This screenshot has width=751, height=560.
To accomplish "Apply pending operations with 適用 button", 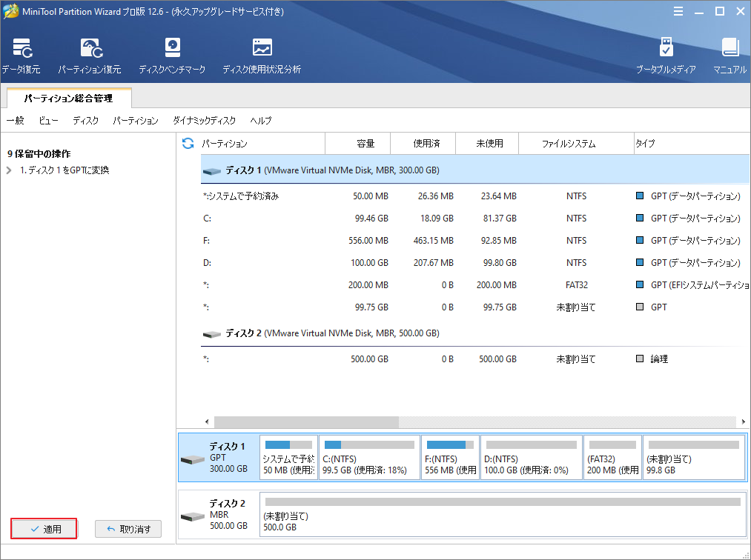I will 43,528.
